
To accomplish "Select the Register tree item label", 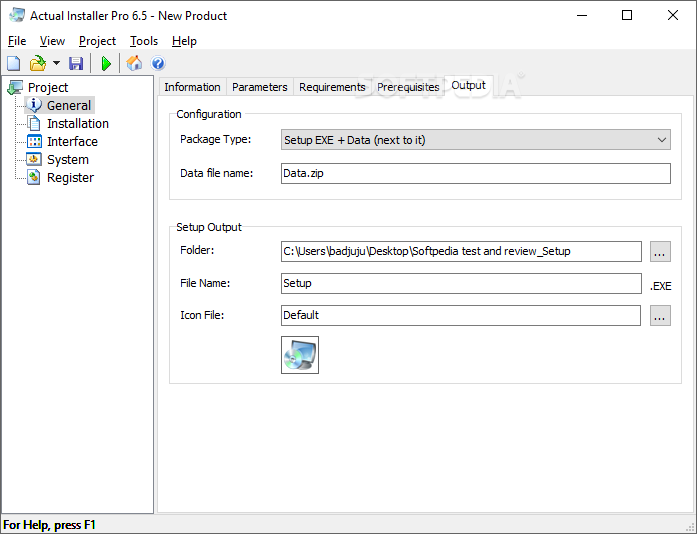I will pos(70,177).
